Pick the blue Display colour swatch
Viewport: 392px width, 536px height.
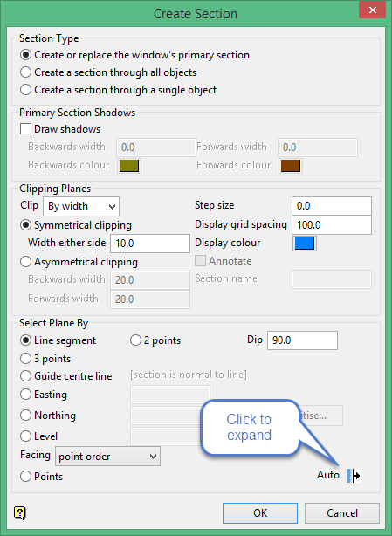coord(305,244)
